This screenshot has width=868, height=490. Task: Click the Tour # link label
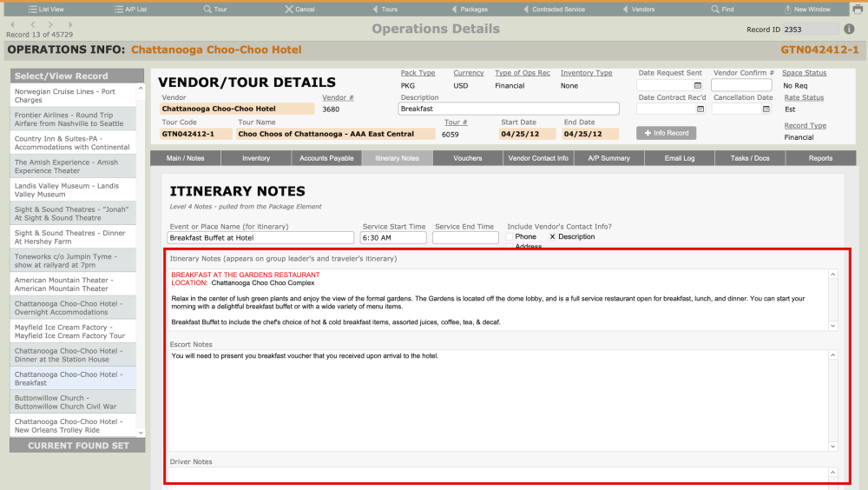tap(456, 122)
